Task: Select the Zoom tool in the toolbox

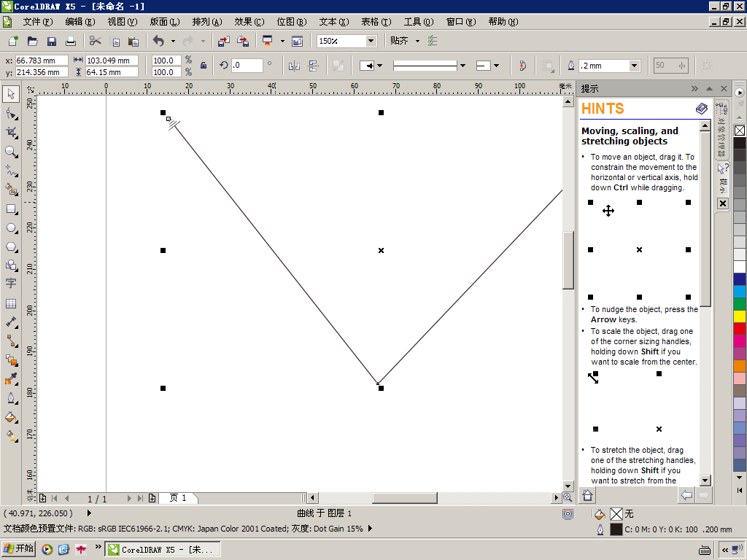Action: pos(11,152)
